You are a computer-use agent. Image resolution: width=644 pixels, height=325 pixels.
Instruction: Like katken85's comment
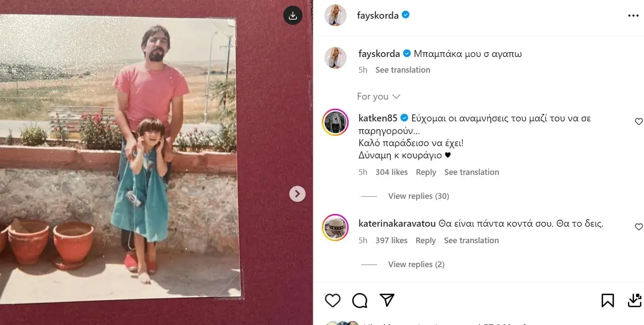pyautogui.click(x=638, y=121)
